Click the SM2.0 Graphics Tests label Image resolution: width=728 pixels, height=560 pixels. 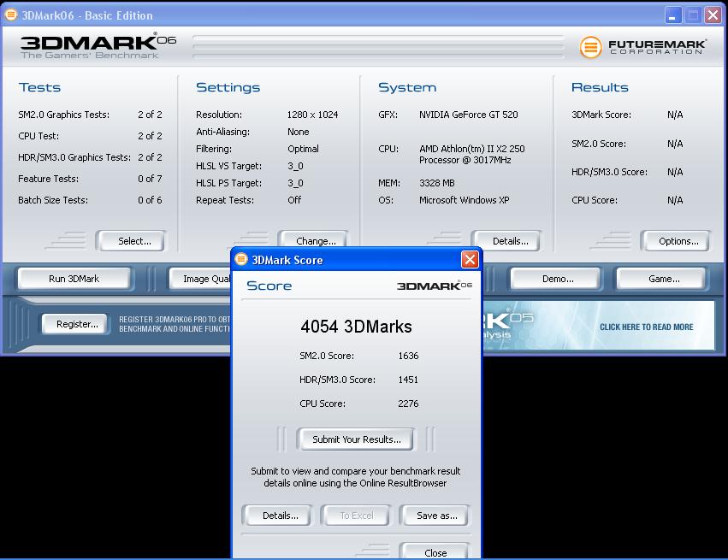(63, 115)
